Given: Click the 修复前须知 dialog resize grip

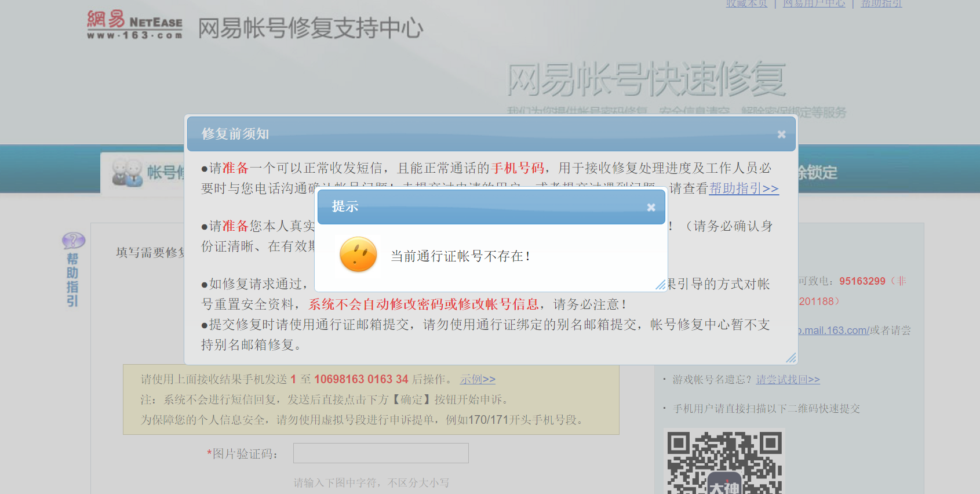Looking at the screenshot, I should coord(790,358).
